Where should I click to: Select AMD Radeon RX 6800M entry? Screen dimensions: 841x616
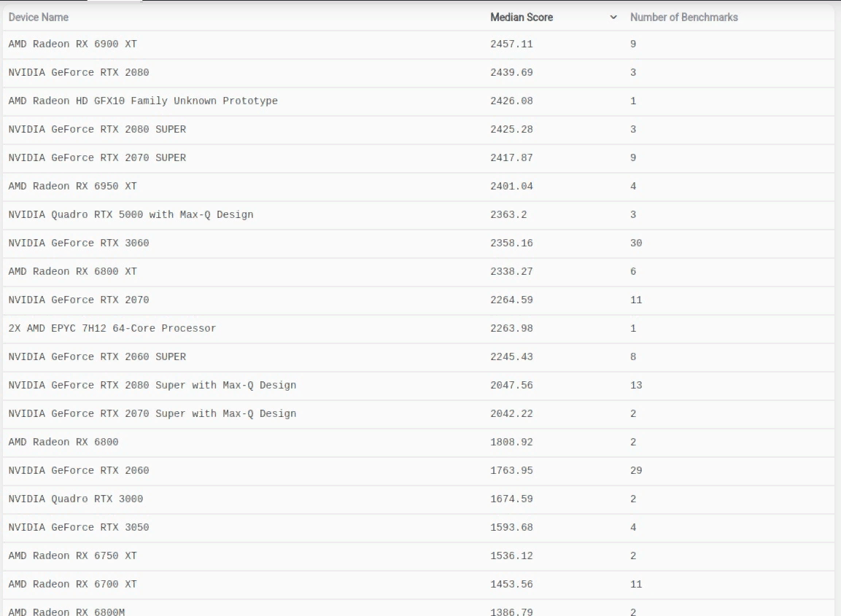coord(66,611)
